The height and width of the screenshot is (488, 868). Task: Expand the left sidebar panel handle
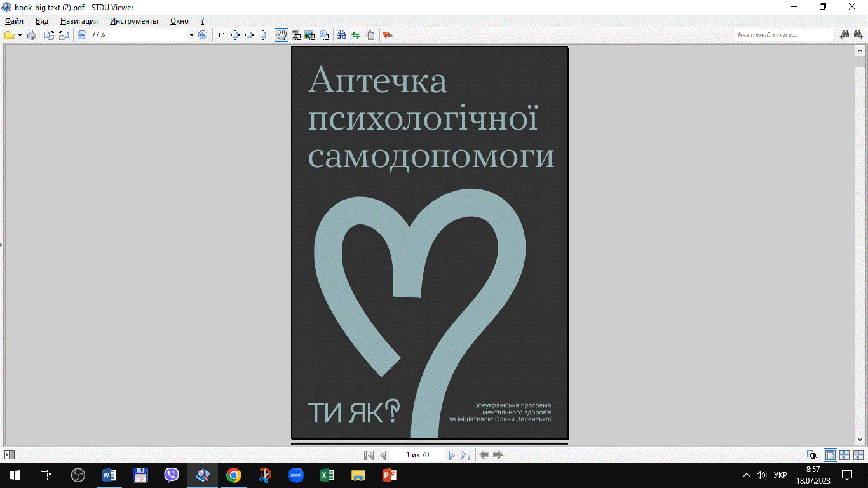click(x=1, y=244)
